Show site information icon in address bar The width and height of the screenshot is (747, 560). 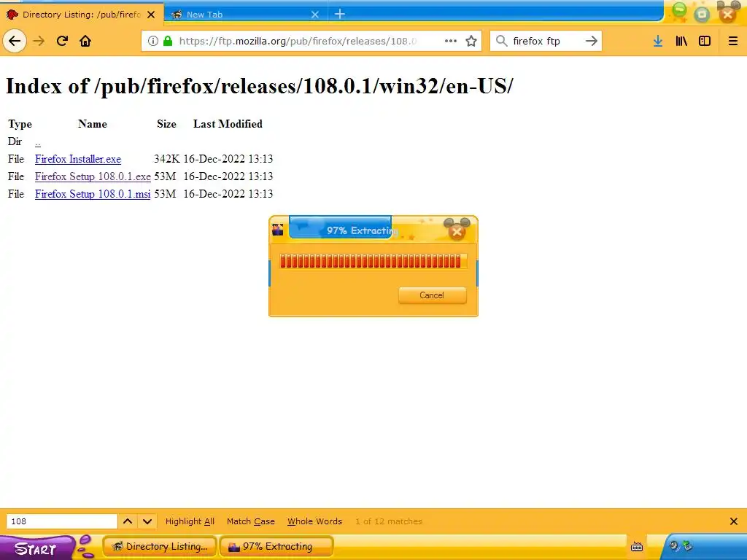pos(153,41)
